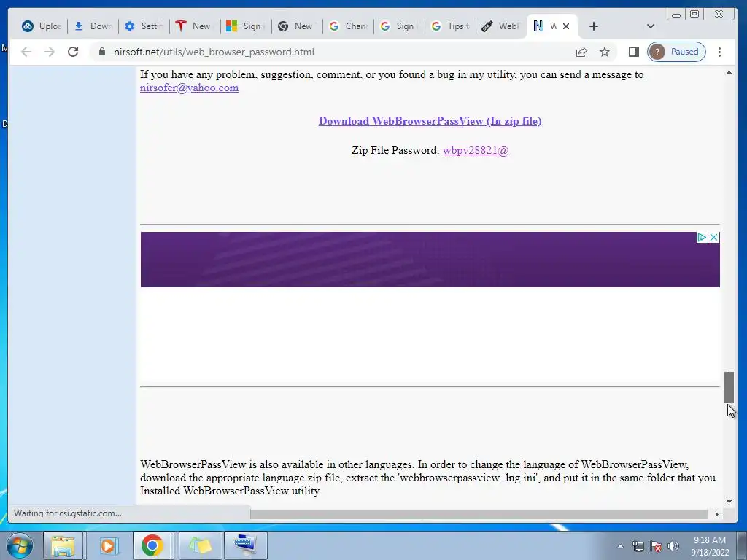Switch to the Tesla New tab

(x=196, y=26)
